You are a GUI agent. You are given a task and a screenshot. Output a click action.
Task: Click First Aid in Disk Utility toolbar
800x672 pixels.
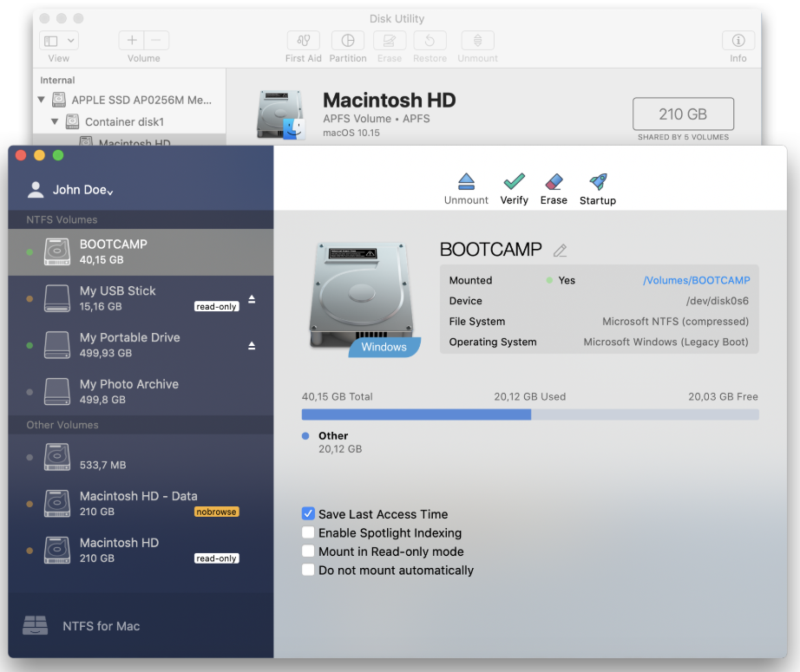coord(304,40)
